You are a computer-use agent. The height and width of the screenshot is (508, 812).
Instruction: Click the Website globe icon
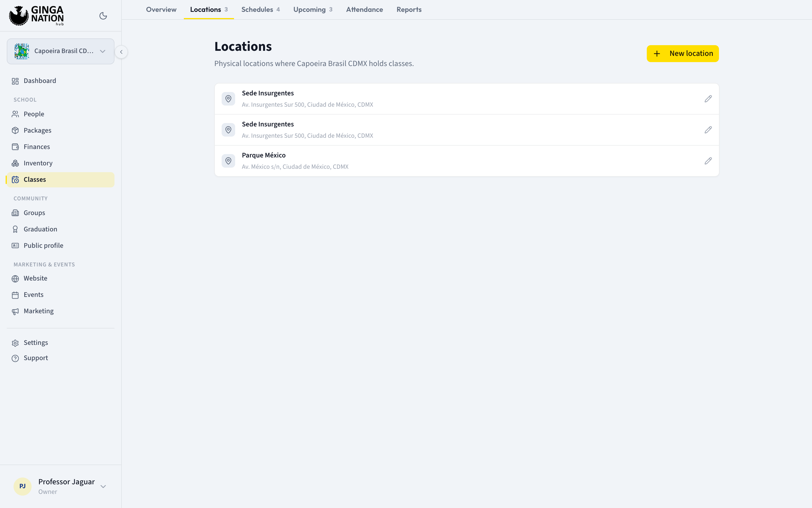click(x=15, y=279)
